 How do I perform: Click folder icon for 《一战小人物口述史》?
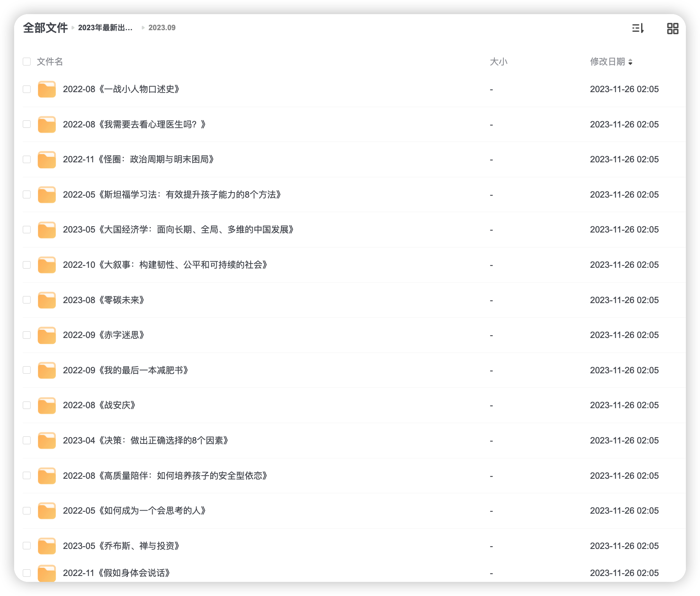pos(47,89)
